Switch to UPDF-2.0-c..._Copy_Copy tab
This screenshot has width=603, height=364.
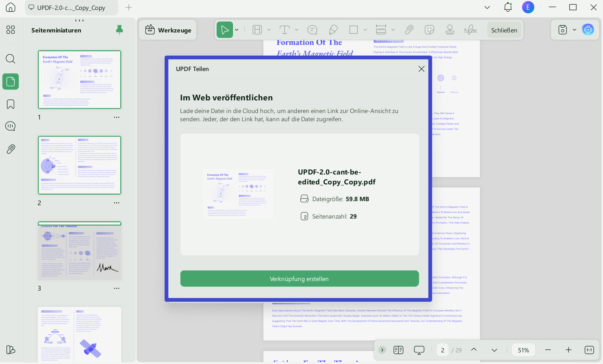(71, 8)
